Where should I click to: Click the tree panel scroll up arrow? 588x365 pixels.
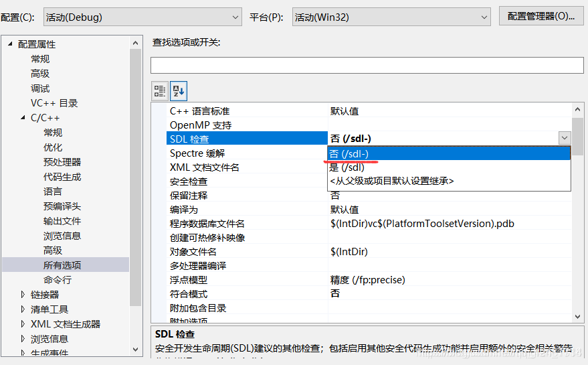(x=135, y=43)
